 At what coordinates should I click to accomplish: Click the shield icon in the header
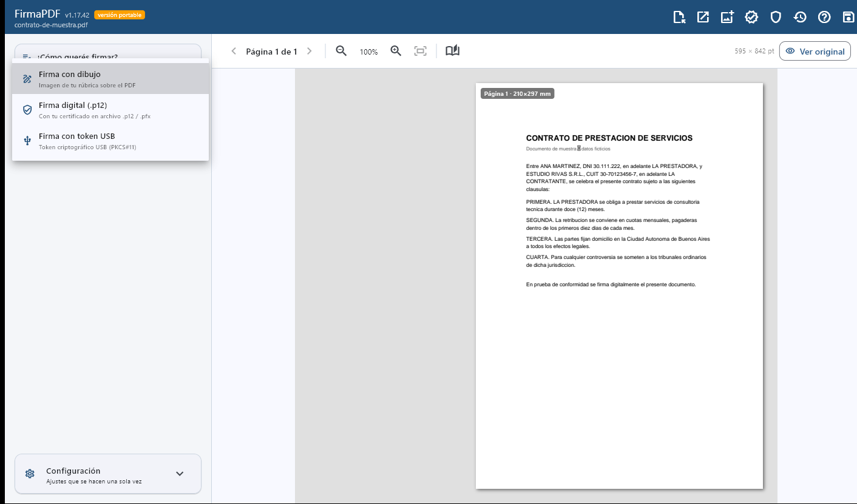[x=776, y=17]
